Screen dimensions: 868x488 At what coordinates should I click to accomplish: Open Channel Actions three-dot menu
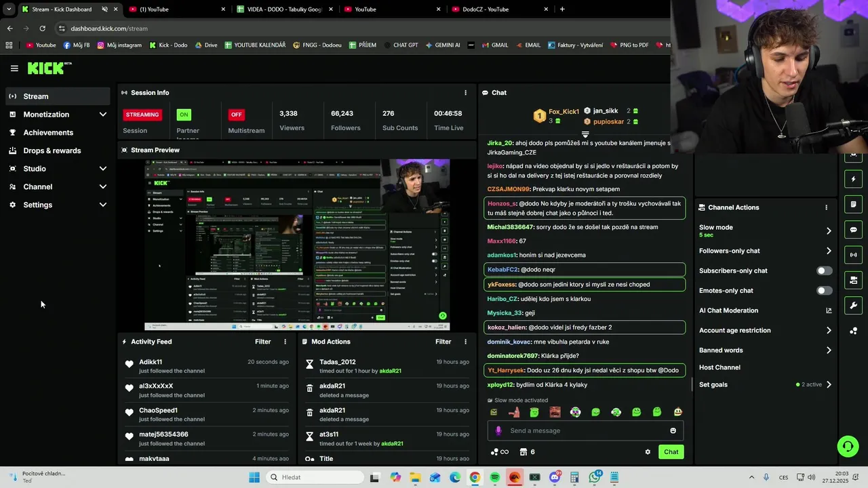[826, 207]
